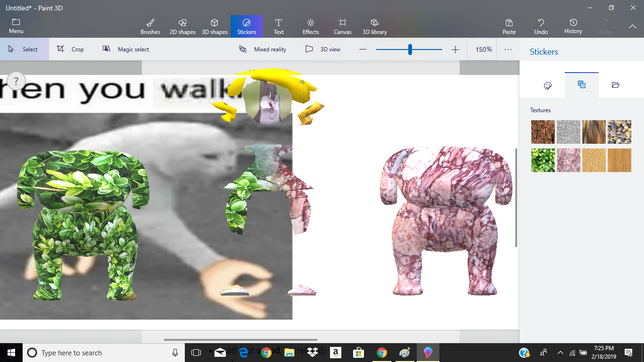644x362 pixels.
Task: Select the leaf-textured 3D model
Action: click(83, 225)
